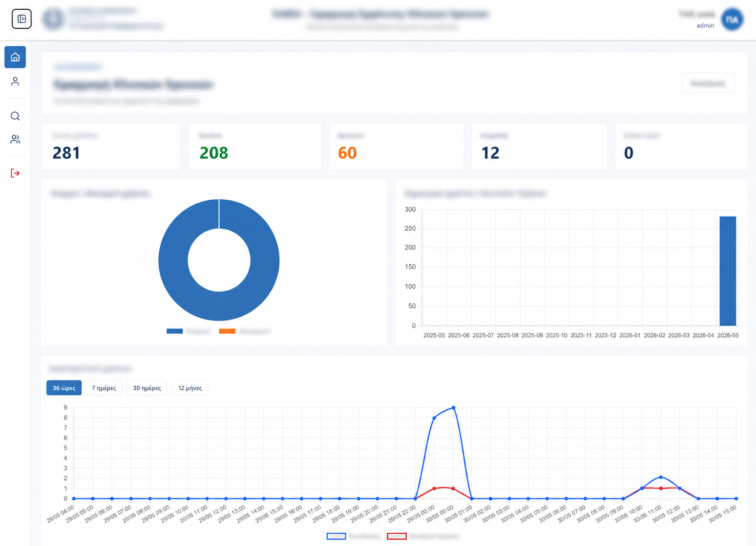
Task: Toggle the red line chart legend
Action: pyautogui.click(x=397, y=536)
